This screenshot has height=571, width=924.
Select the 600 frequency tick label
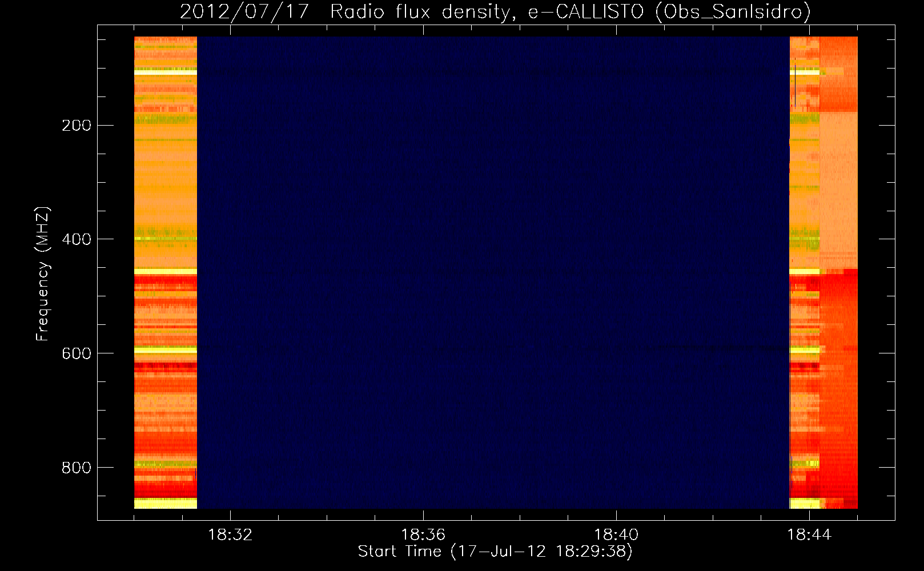pos(77,353)
